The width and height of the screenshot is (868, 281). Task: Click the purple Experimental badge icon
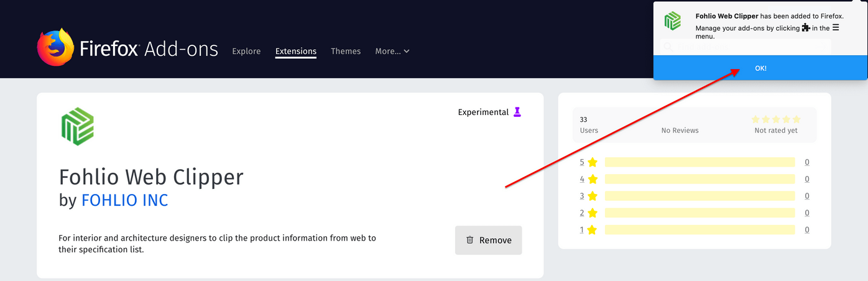point(517,112)
